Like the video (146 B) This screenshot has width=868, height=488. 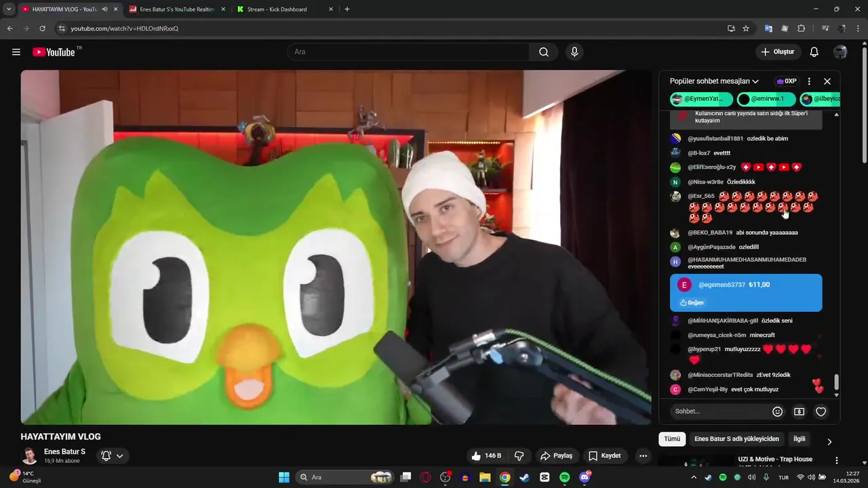(486, 455)
